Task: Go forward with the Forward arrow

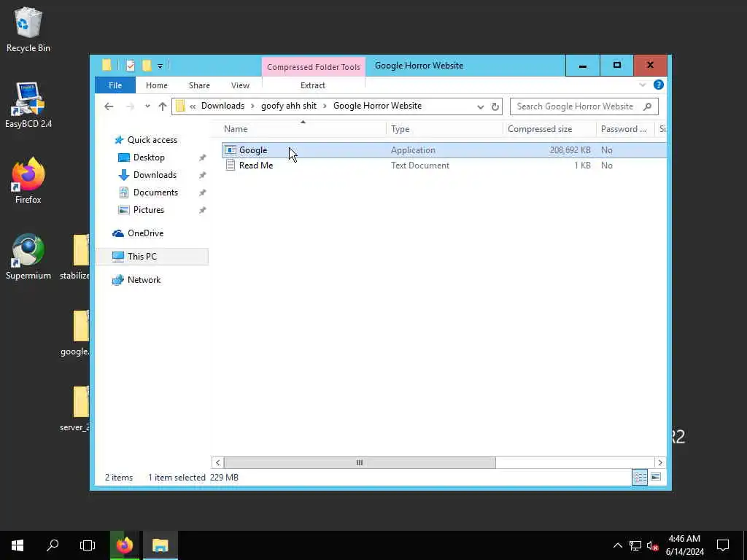Action: pos(130,106)
